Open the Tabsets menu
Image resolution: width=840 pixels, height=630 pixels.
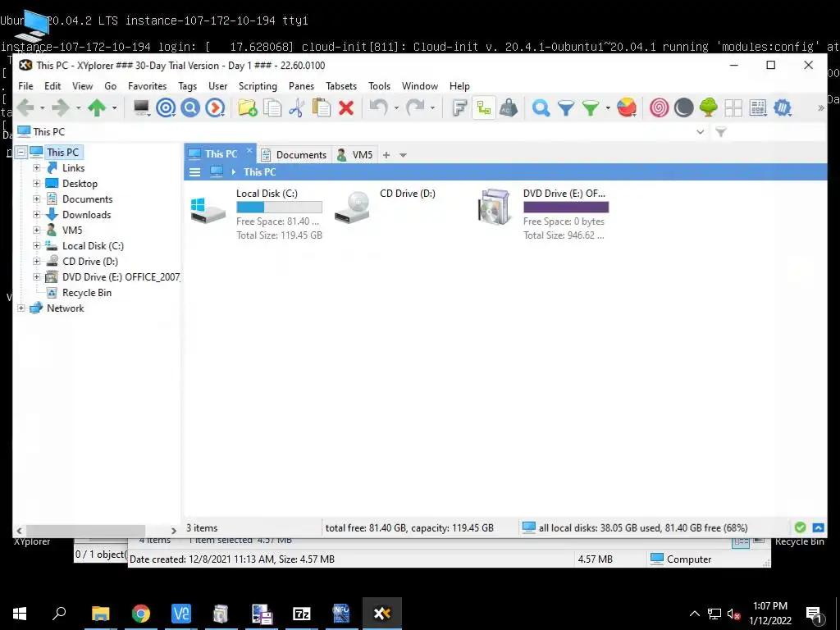[341, 85]
